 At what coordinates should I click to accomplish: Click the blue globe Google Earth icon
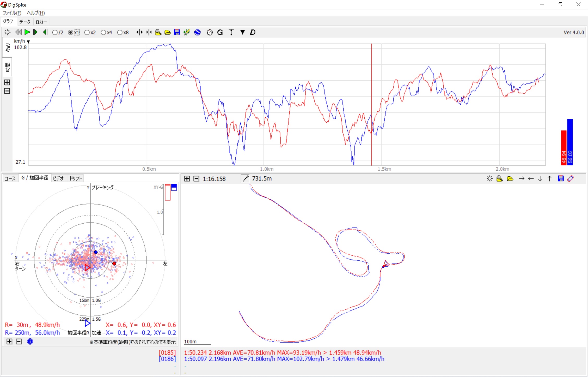coord(197,32)
